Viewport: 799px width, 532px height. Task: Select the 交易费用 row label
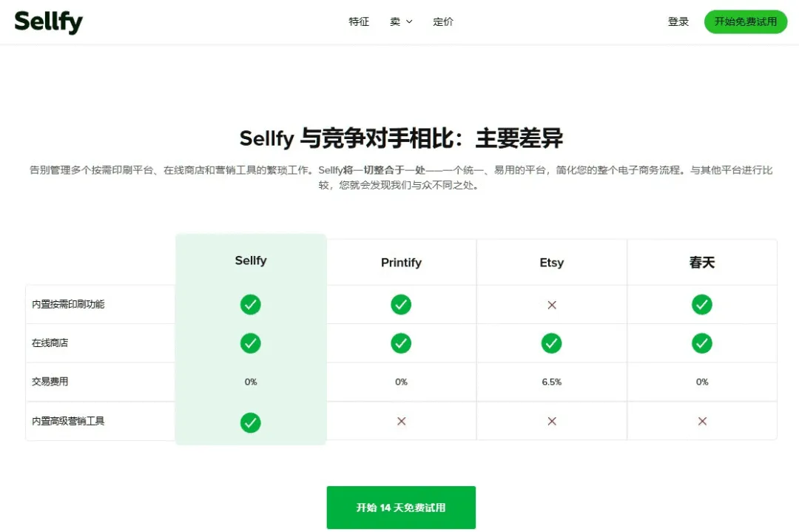50,382
